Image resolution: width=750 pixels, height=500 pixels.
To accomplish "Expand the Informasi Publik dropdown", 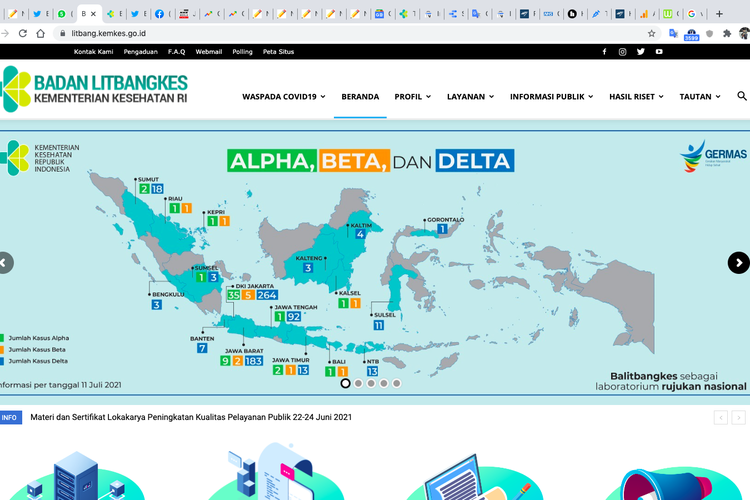I will click(551, 97).
